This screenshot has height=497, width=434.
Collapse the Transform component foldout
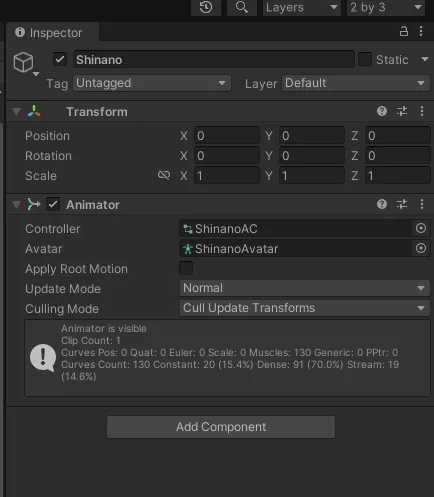tap(16, 112)
